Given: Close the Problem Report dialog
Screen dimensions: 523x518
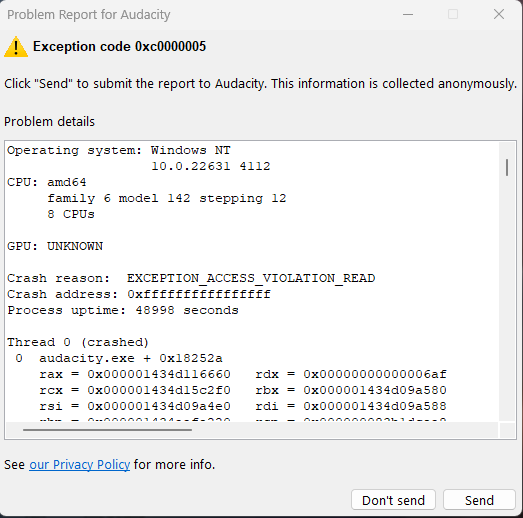Looking at the screenshot, I should [499, 14].
